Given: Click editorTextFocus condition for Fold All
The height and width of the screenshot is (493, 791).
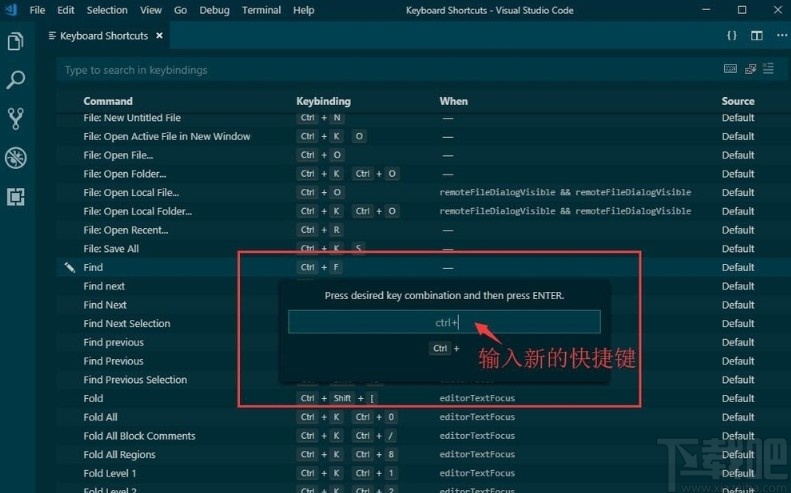Looking at the screenshot, I should click(477, 417).
